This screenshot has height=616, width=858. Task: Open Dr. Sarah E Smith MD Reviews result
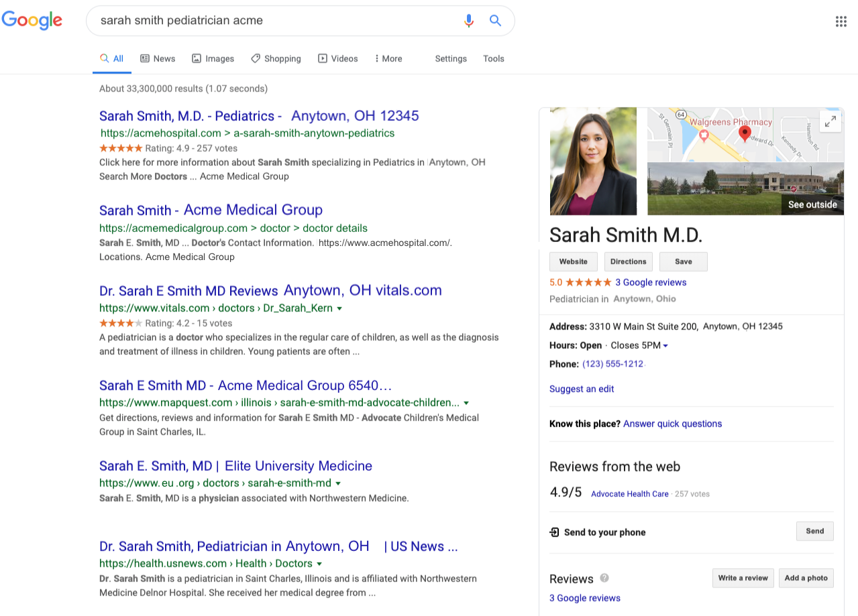click(270, 291)
